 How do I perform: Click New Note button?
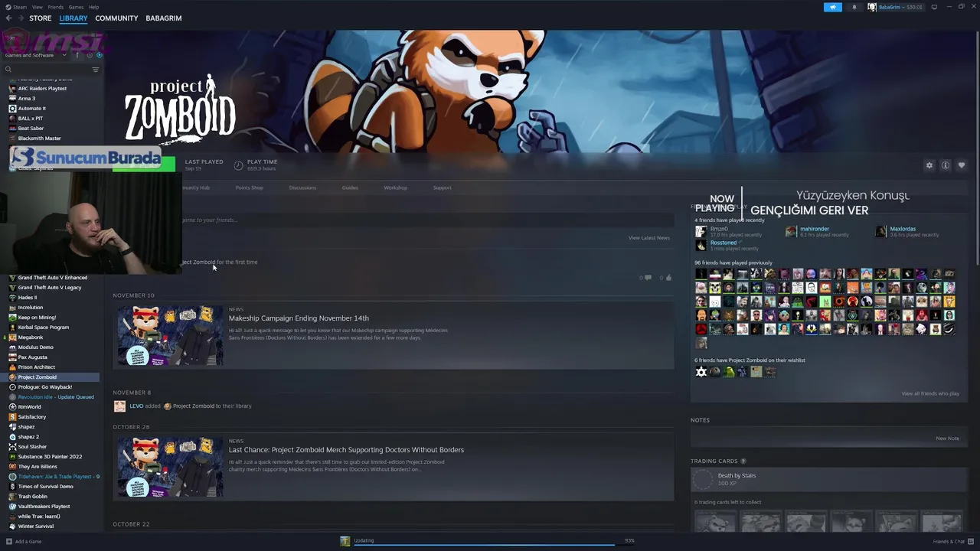coord(947,439)
